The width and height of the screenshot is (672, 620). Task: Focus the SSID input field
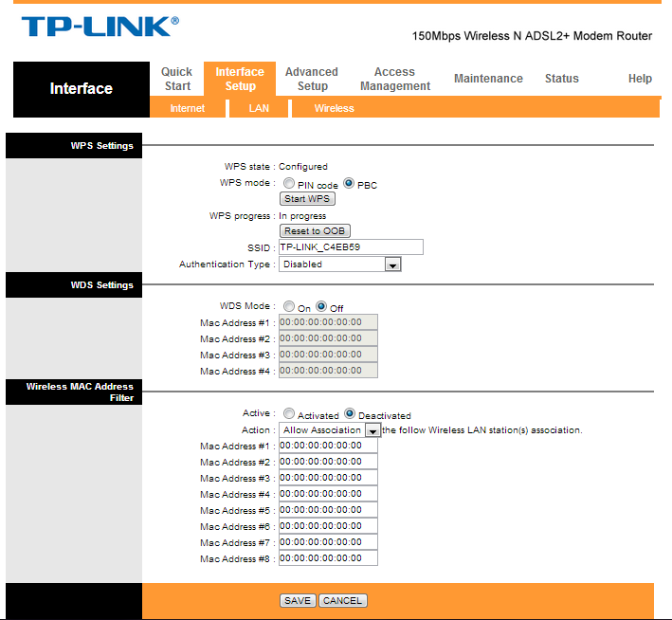[351, 247]
